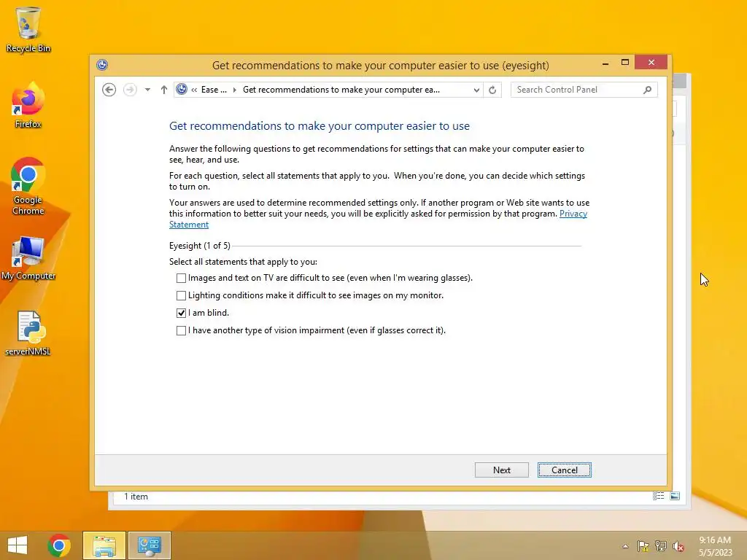
Task: Click the 'Eyesight (1 of 5)' heading text
Action: tap(200, 246)
